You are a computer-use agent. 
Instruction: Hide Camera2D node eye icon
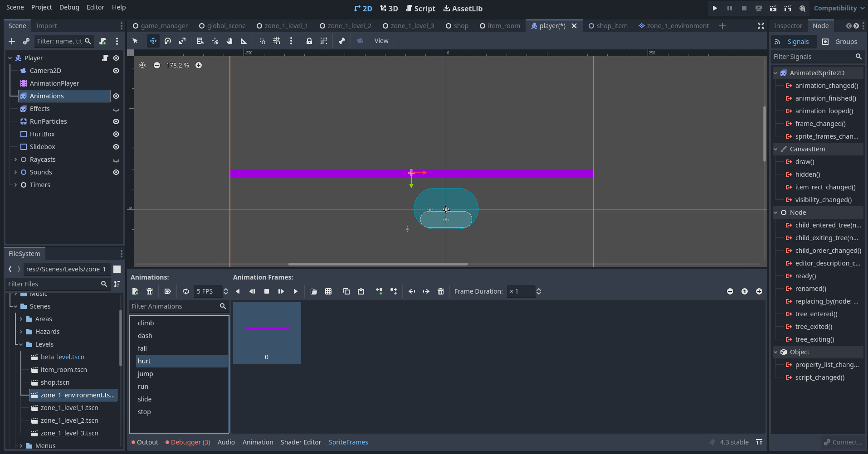[116, 71]
